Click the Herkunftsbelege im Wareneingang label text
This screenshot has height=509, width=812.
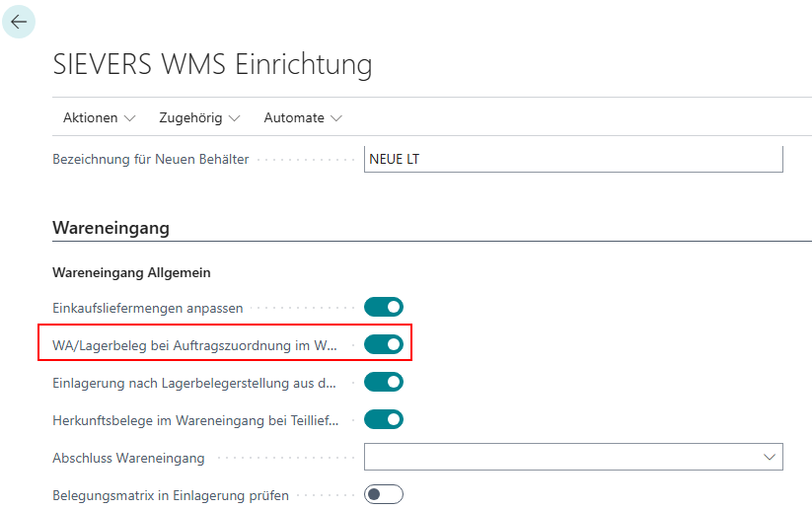point(194,420)
